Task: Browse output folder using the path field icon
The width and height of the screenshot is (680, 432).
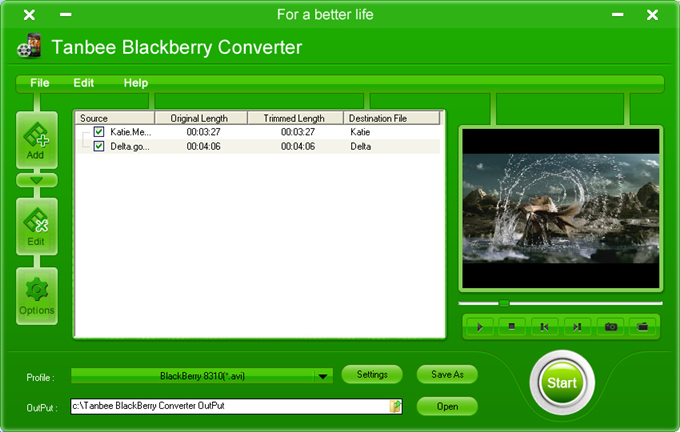Action: 396,406
